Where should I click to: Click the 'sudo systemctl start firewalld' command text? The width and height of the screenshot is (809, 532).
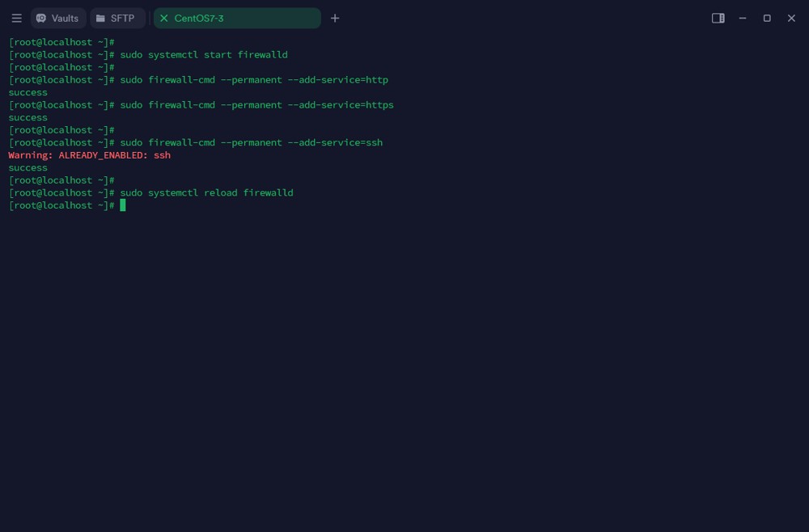point(204,55)
